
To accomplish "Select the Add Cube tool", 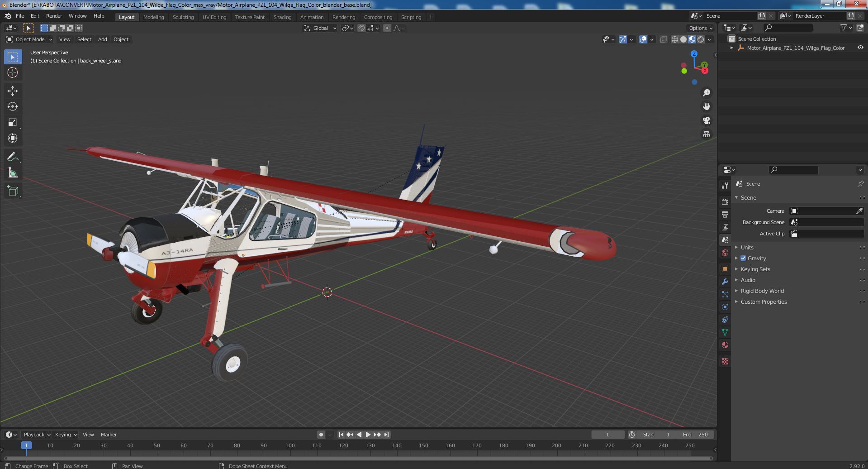I will (13, 191).
